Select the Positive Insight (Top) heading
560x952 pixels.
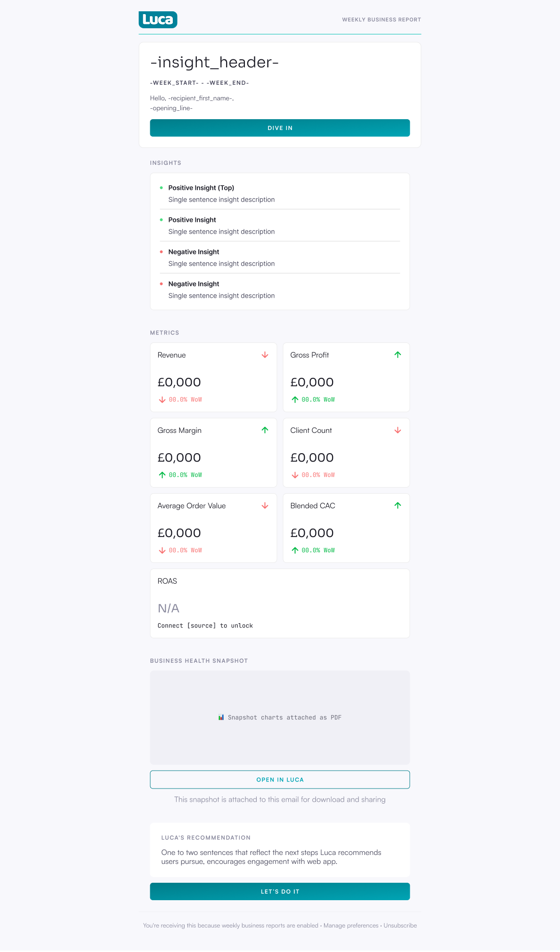[201, 187]
